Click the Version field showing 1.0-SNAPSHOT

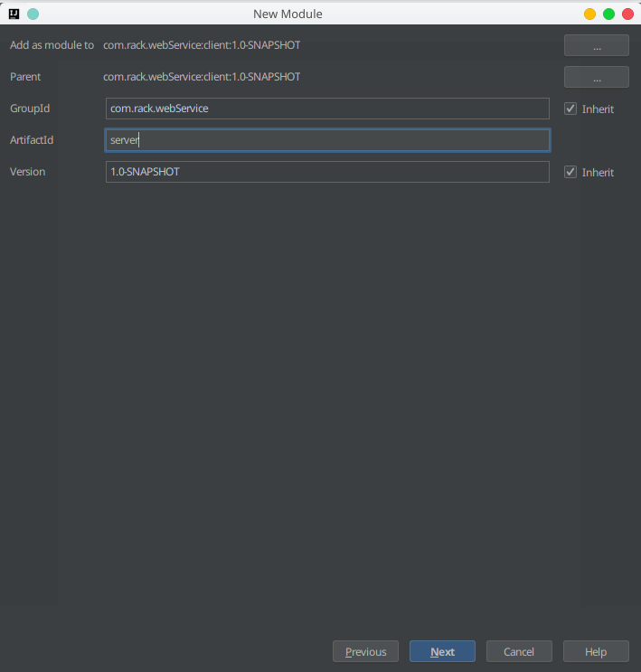[326, 172]
